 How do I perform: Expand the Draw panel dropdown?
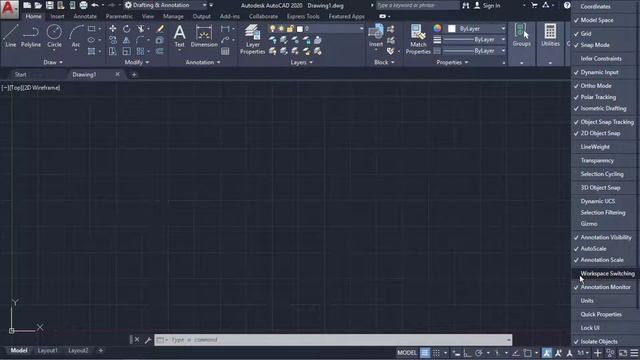click(x=53, y=62)
